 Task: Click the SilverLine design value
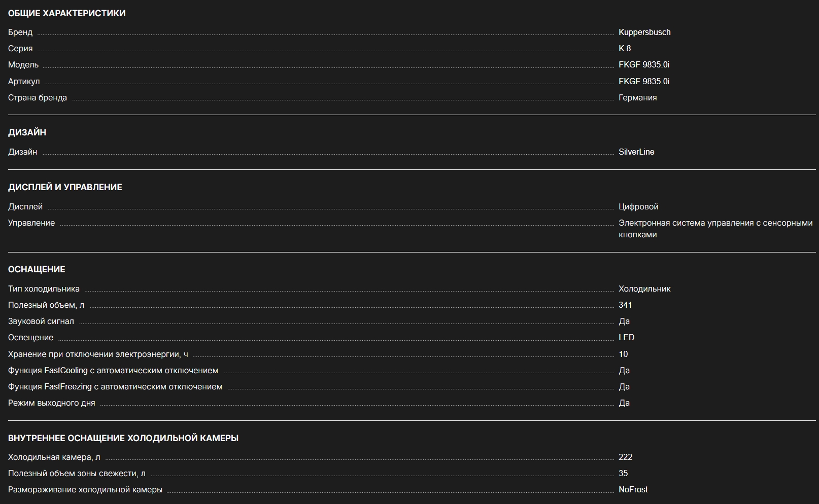[636, 152]
